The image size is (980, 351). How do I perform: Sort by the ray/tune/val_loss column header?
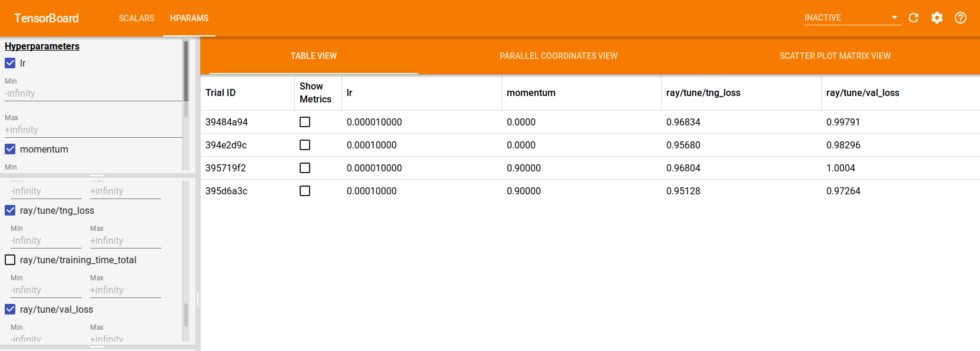pyautogui.click(x=862, y=92)
